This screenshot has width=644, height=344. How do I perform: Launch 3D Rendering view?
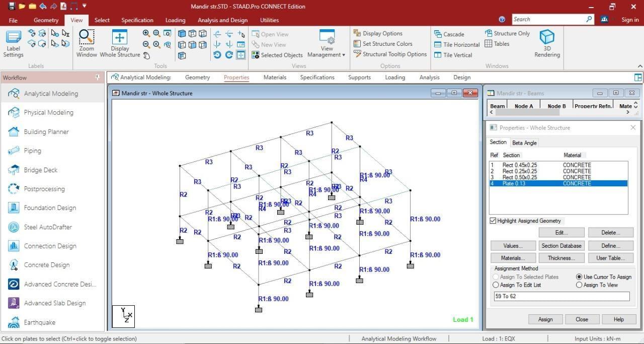point(547,43)
